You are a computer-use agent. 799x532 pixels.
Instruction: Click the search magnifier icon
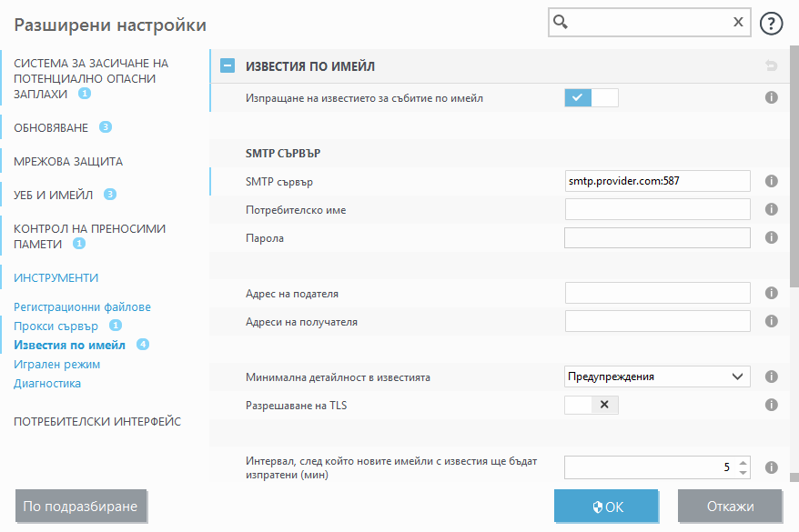pyautogui.click(x=559, y=21)
